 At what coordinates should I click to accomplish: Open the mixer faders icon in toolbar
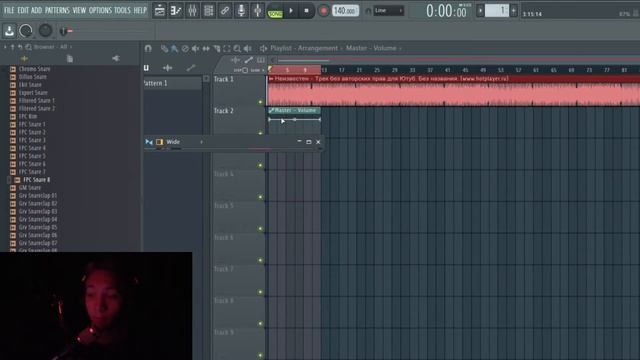tap(192, 11)
